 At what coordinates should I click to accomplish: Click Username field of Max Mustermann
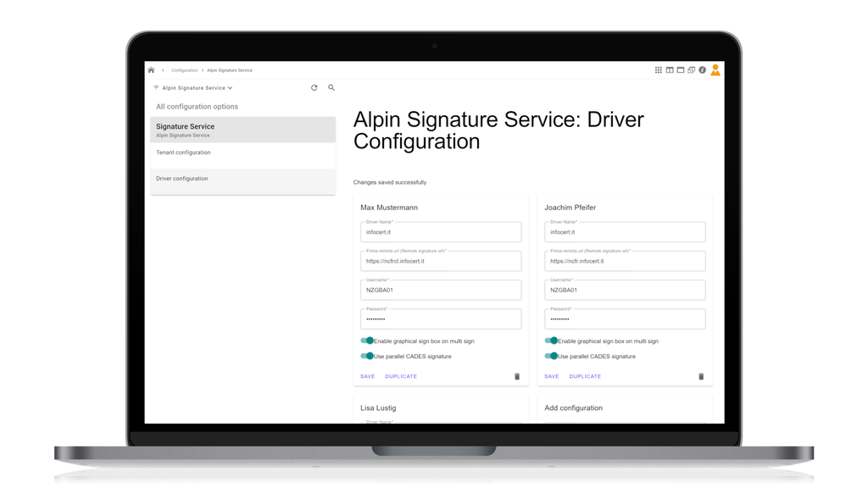[x=441, y=290]
